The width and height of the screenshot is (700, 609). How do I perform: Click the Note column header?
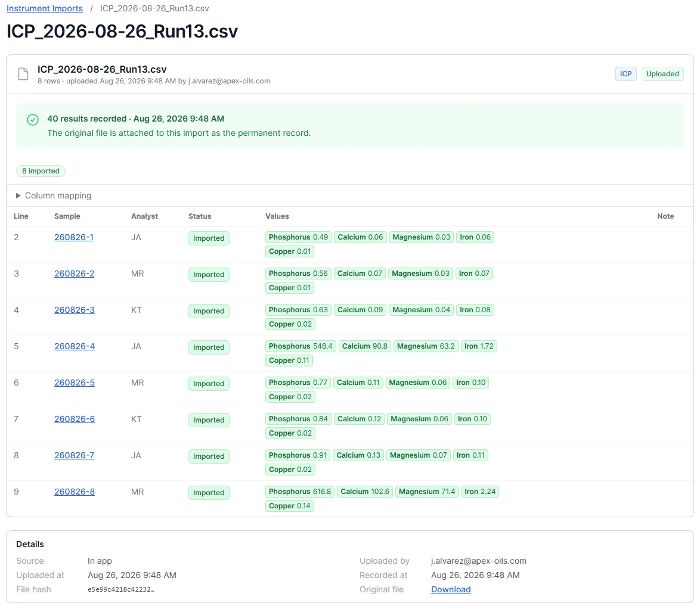[x=665, y=216]
